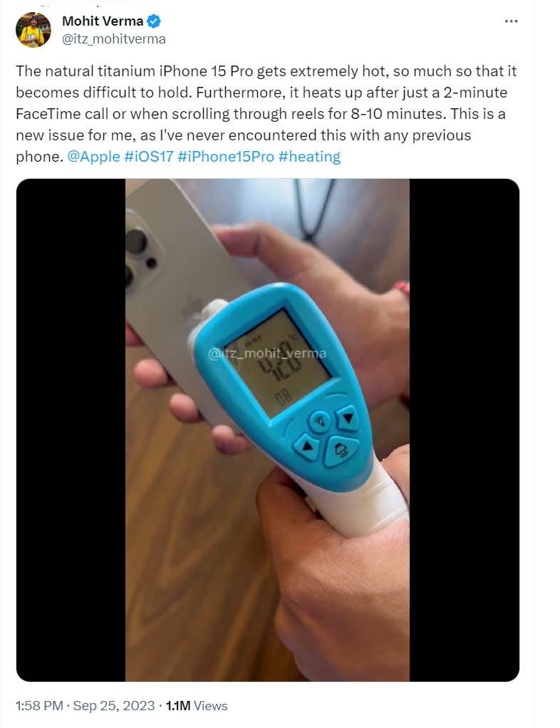Open the #iOS17 hashtag
560x728 pixels.
pyautogui.click(x=149, y=157)
